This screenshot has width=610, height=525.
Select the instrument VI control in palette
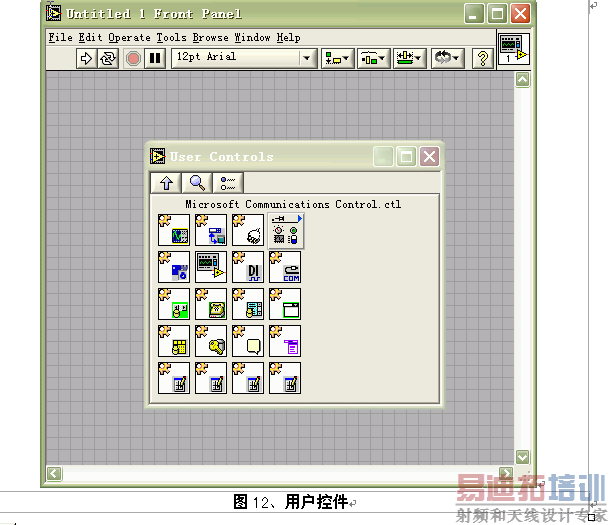(211, 267)
